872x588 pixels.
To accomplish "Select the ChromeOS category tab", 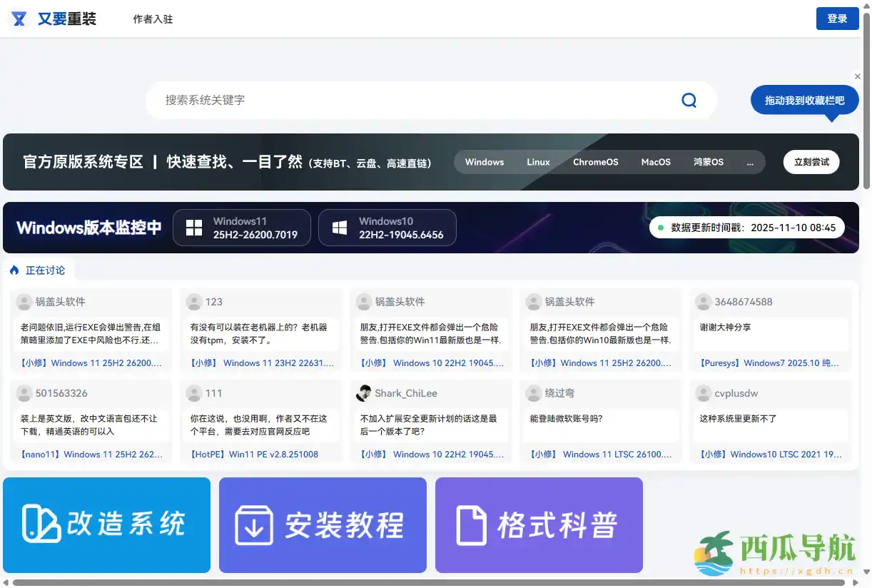I will (x=596, y=162).
